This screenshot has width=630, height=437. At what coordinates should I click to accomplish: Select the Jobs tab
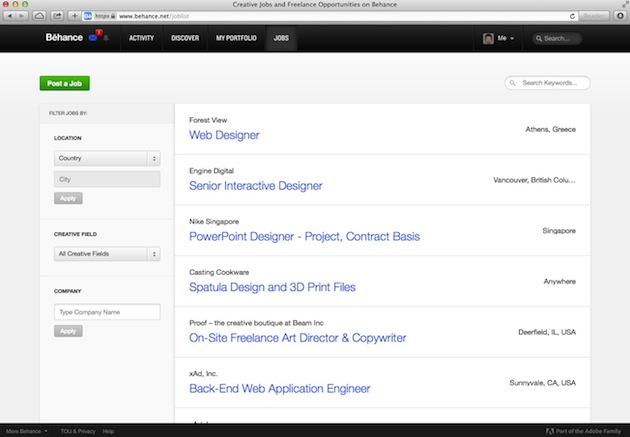click(x=281, y=38)
